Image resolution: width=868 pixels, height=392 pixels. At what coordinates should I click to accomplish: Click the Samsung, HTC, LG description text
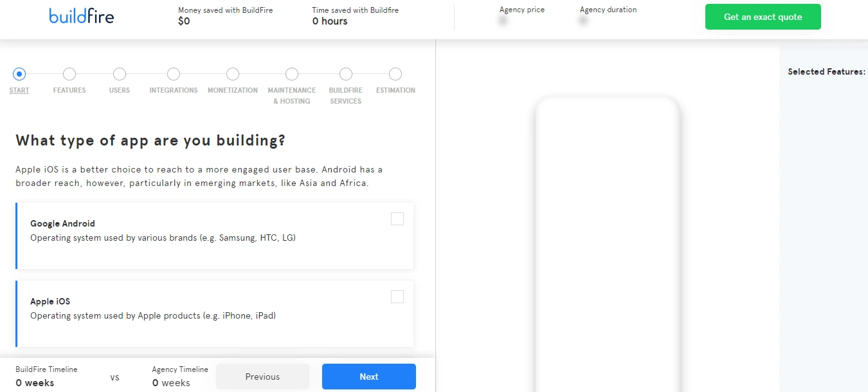tap(163, 238)
